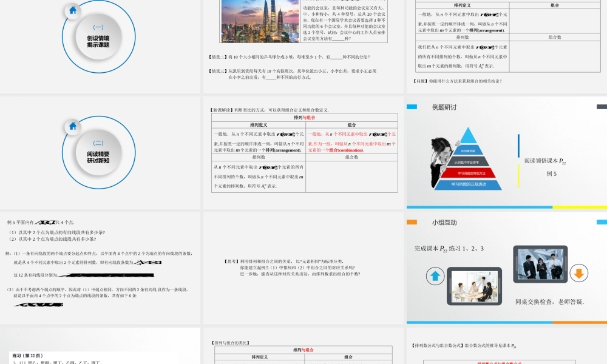This screenshot has width=607, height=364.
Task: Click the orange accent rectangle next to 小组互动
Action: [412, 221]
